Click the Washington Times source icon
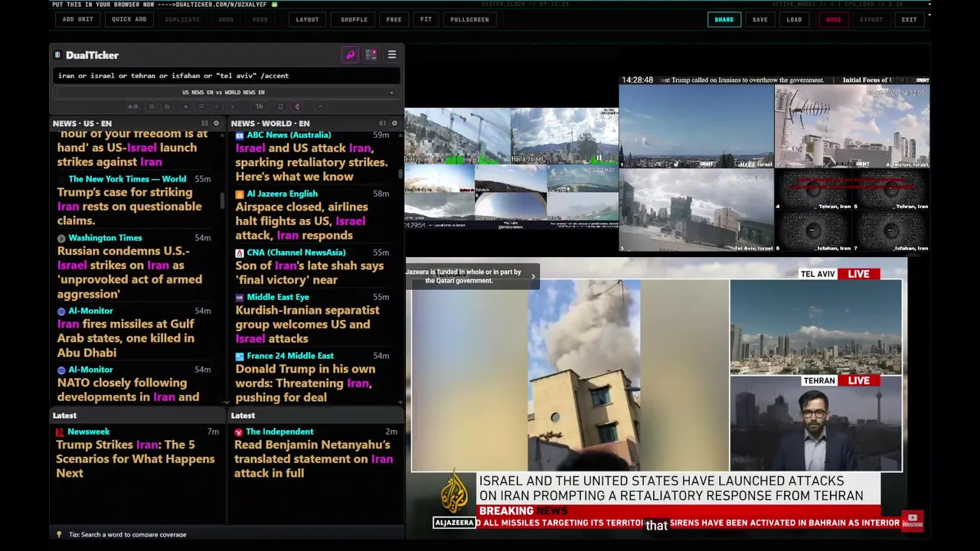 [x=61, y=238]
